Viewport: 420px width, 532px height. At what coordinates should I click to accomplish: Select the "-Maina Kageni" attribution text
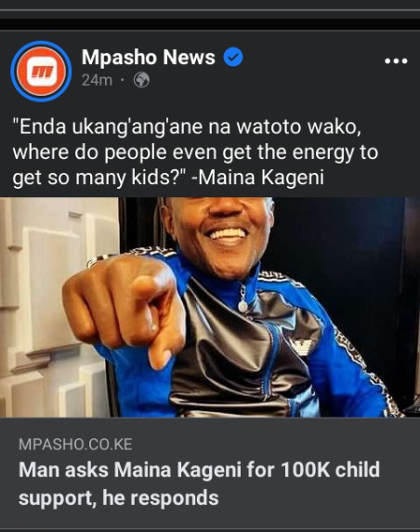tap(257, 177)
